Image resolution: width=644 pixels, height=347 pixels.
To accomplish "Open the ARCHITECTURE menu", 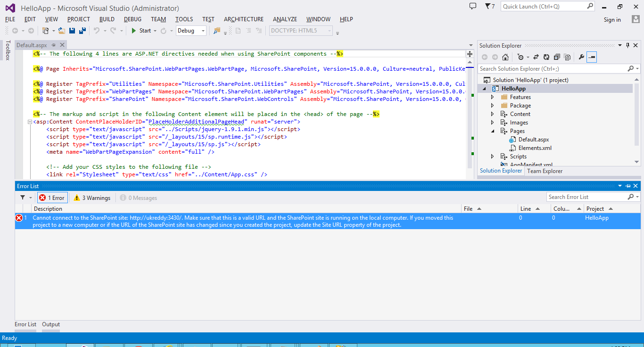I will tap(244, 19).
